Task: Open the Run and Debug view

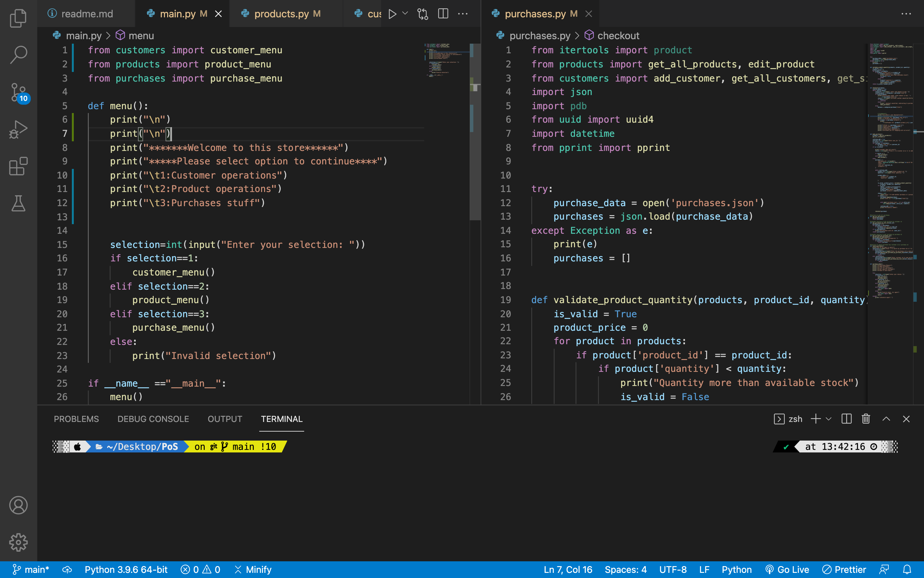Action: pos(18,129)
